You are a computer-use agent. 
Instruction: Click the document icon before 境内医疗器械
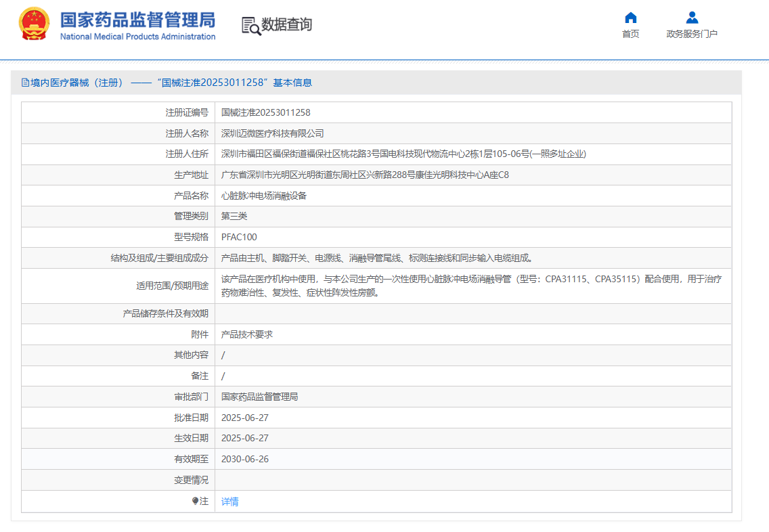25,83
